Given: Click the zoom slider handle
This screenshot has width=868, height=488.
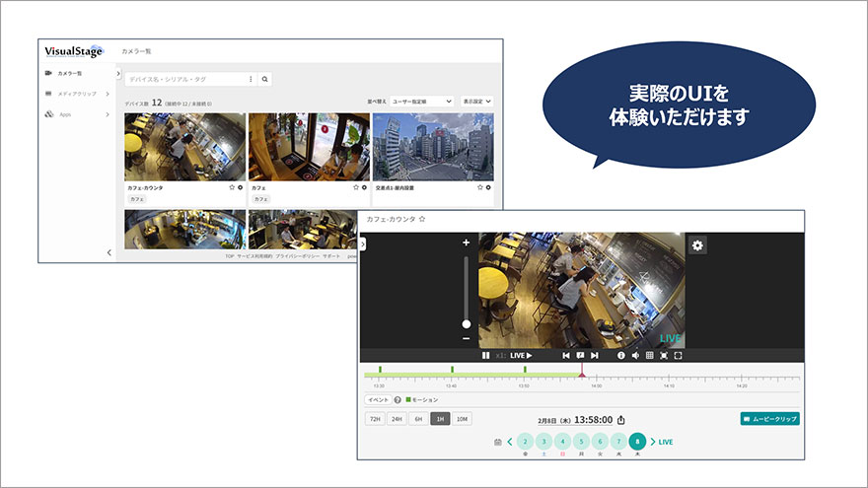Looking at the screenshot, I should click(467, 323).
